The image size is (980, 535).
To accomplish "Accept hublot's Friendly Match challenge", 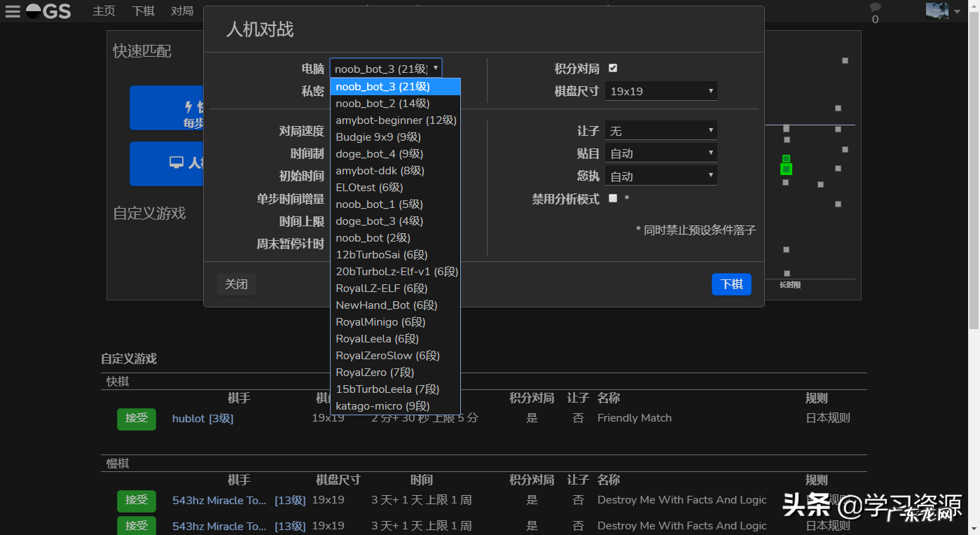I will [137, 418].
